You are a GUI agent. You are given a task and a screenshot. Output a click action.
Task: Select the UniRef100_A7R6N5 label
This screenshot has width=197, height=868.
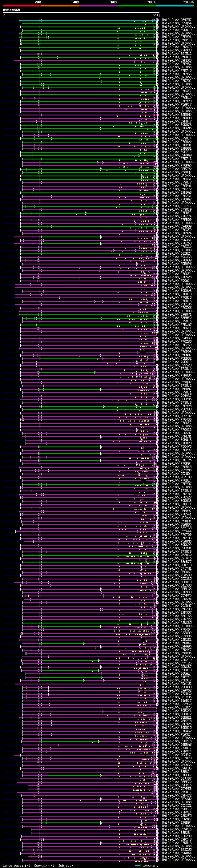tap(176, 128)
